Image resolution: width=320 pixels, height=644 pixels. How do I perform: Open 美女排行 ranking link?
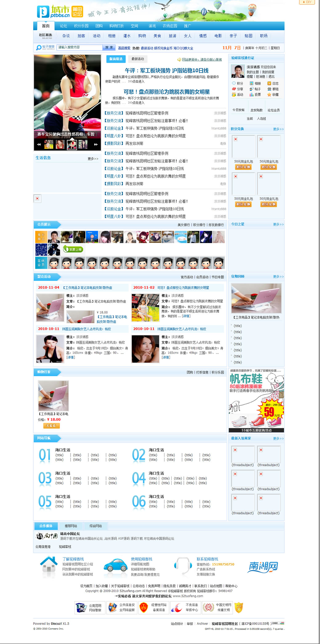click(x=184, y=225)
